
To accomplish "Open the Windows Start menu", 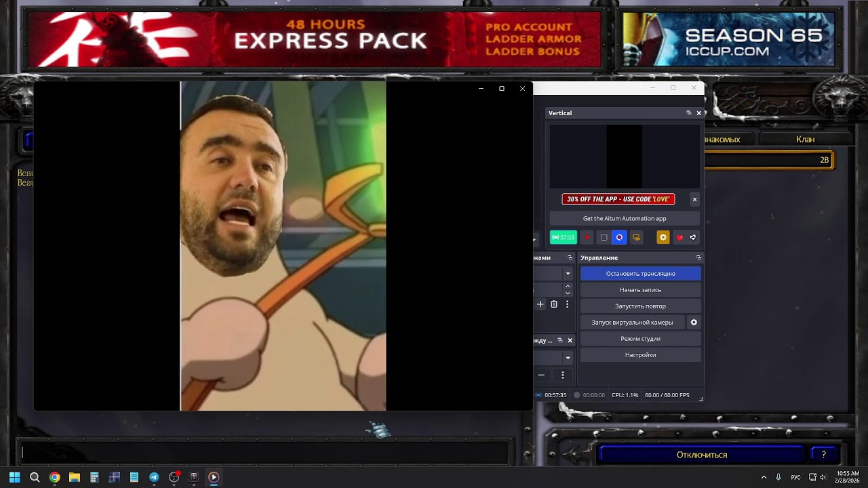I will 14,477.
